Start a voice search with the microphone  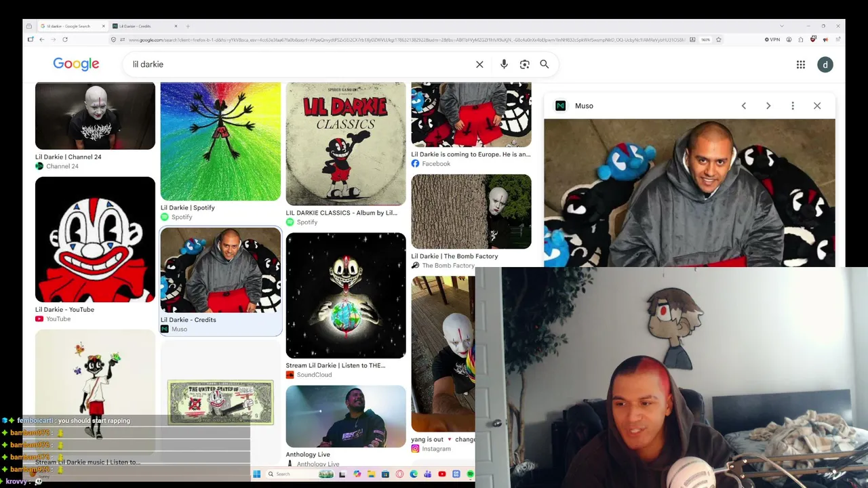[x=504, y=64]
